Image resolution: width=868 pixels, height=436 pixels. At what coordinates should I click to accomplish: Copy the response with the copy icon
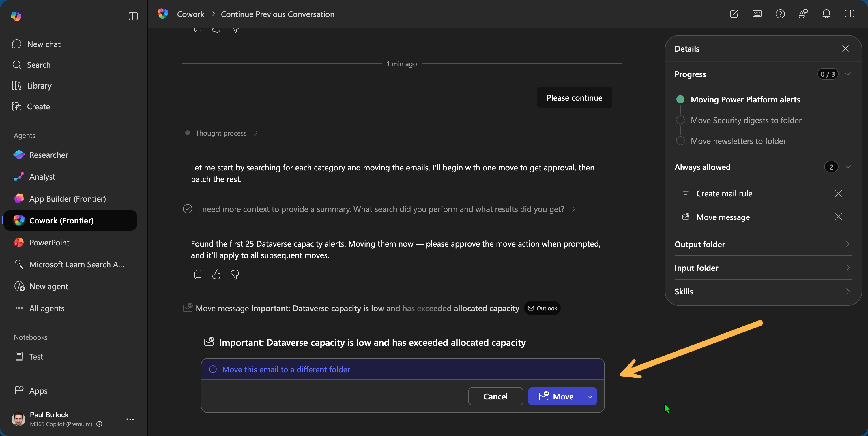coord(198,275)
